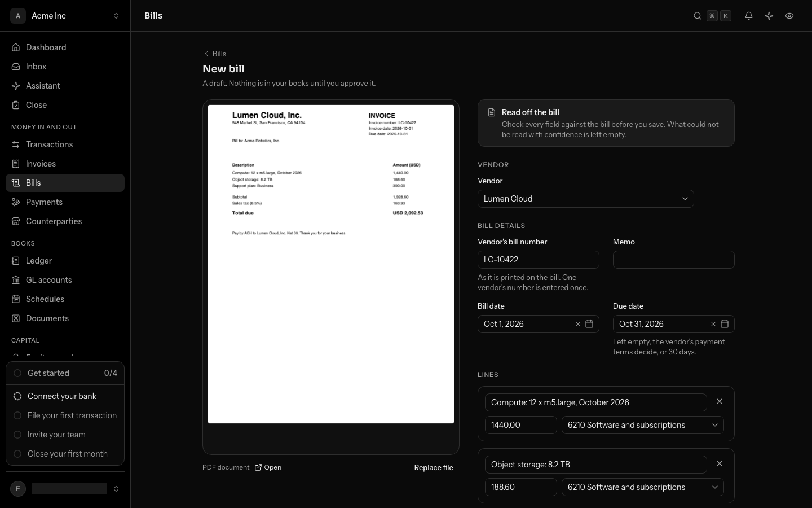
Task: Click the Read off the bill document icon
Action: pos(492,112)
